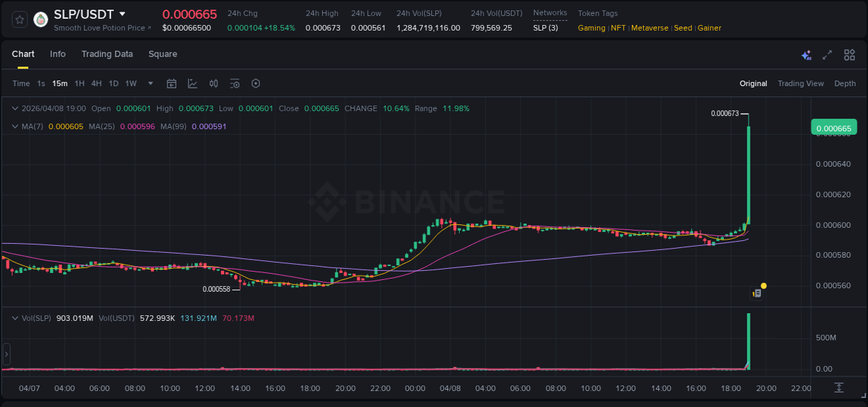868x407 pixels.
Task: Open the AI analysis sparkle icon
Action: click(x=806, y=54)
